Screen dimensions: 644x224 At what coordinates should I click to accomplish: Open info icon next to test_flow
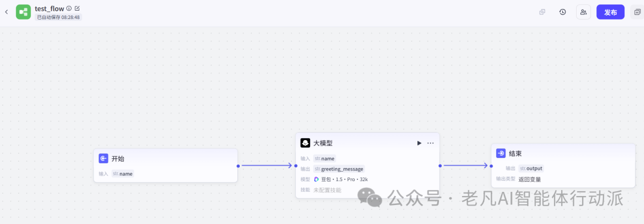[69, 8]
